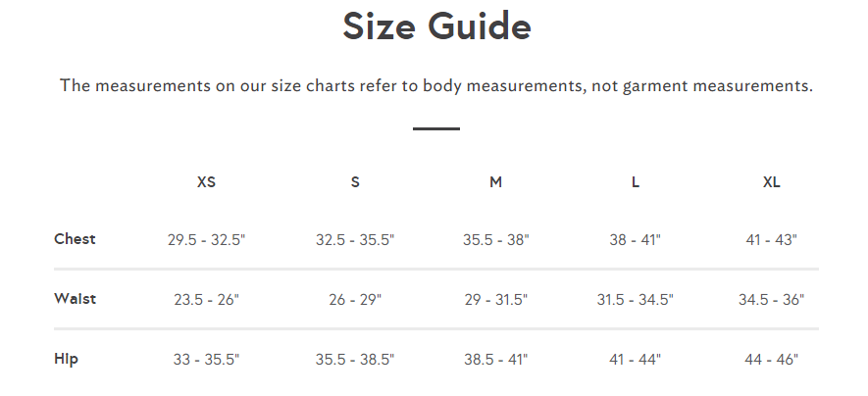Click the Chest row label
Screen dimensions: 868x396
(x=75, y=239)
